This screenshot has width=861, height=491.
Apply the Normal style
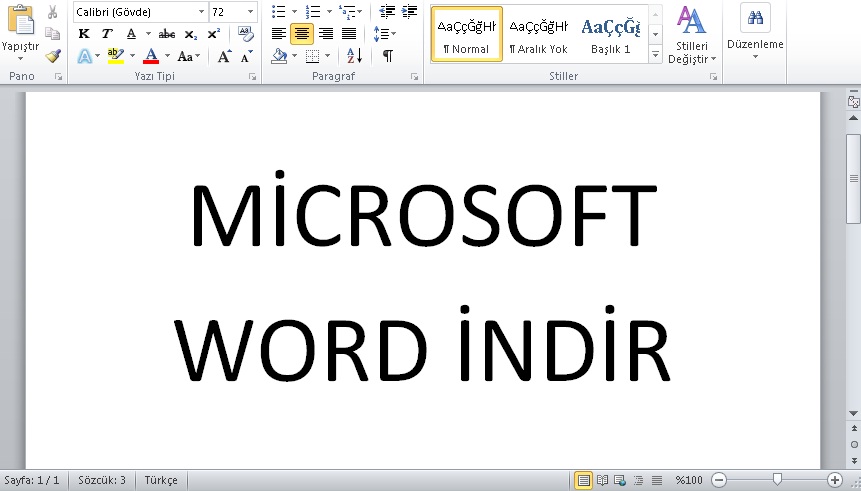(467, 35)
